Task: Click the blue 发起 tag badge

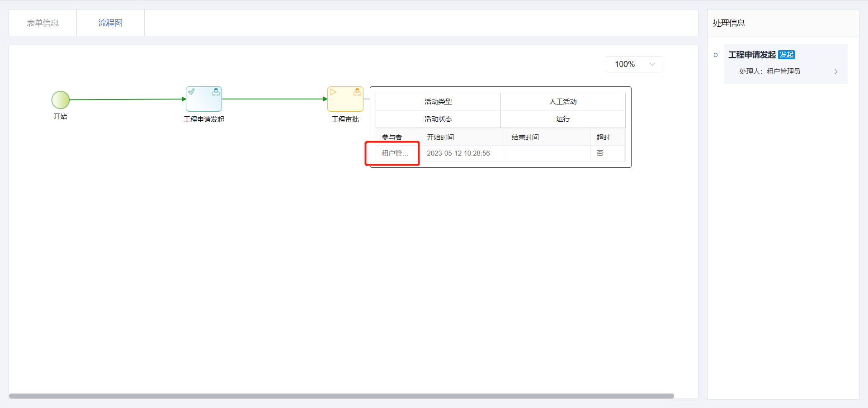Action: click(786, 55)
